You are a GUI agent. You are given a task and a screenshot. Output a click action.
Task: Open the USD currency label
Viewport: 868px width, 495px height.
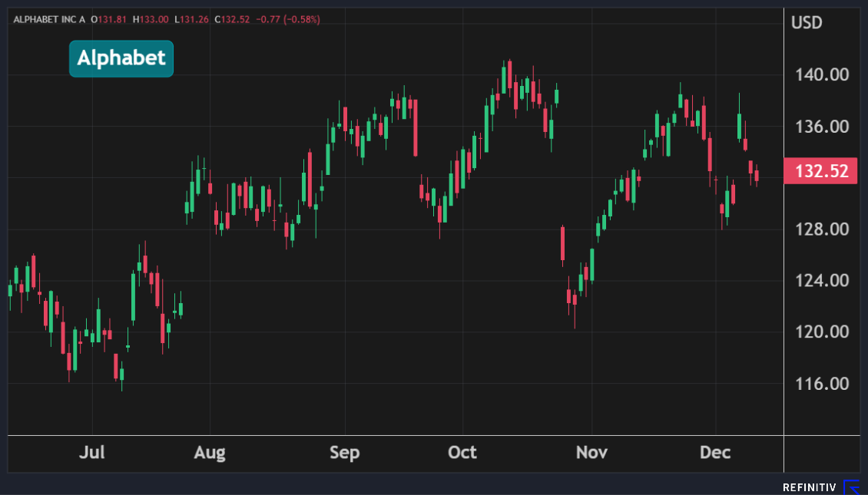coord(807,22)
